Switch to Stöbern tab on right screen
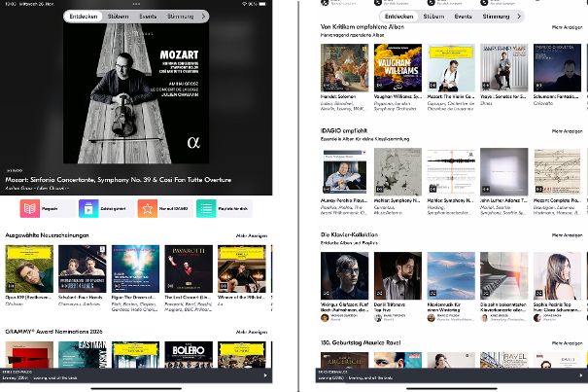The height and width of the screenshot is (392, 588). tap(433, 17)
